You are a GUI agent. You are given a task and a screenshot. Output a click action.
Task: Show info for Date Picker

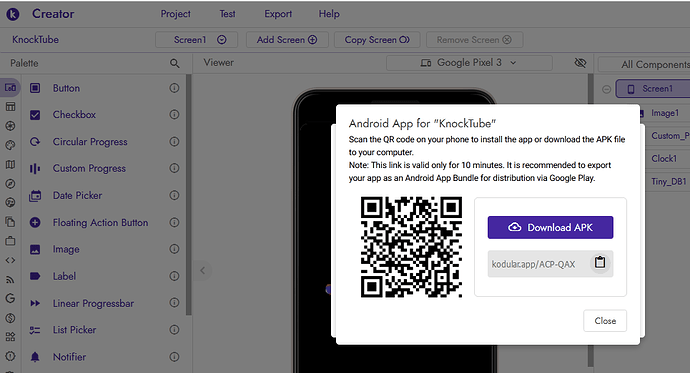tap(174, 195)
